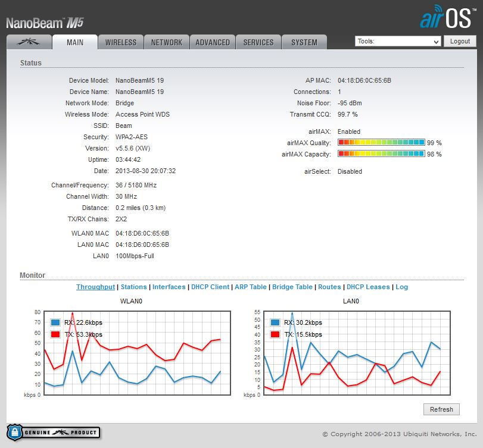
Task: Click the Refresh button
Action: (x=441, y=409)
